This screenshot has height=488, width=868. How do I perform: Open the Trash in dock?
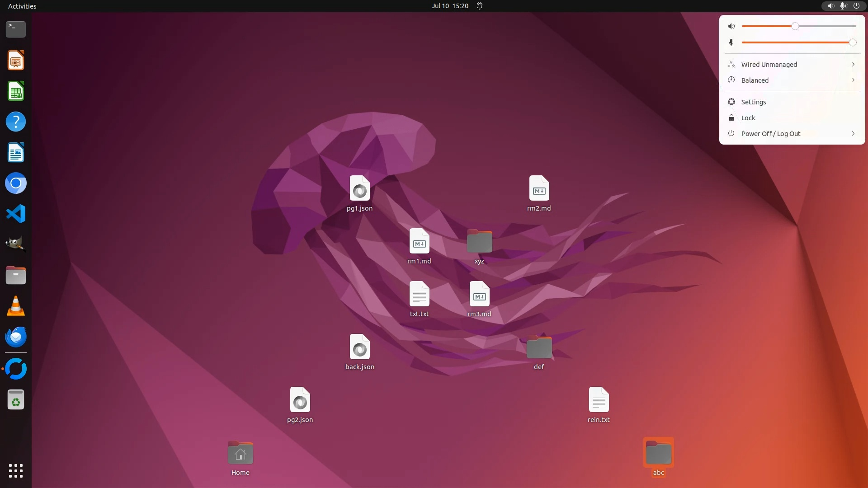16,400
